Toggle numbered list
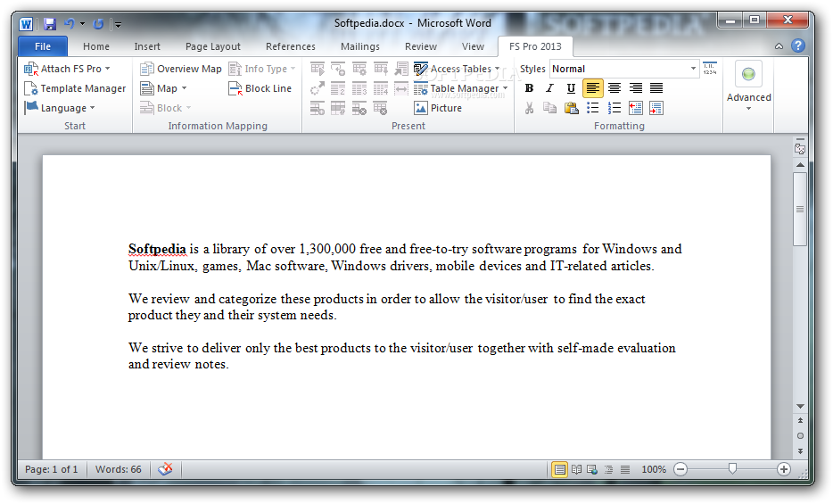Viewport: 833px width, 504px height. click(x=614, y=108)
